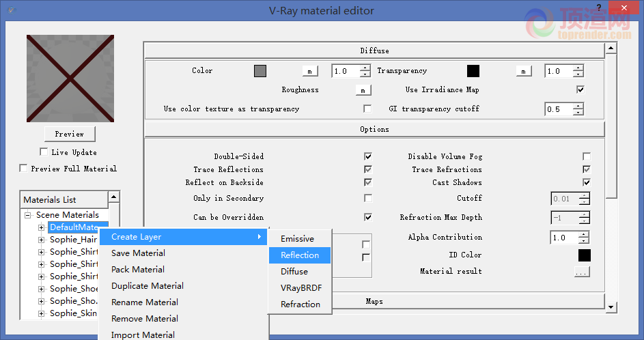Select Sophie_Hair material in list
The height and width of the screenshot is (340, 644).
coord(73,240)
